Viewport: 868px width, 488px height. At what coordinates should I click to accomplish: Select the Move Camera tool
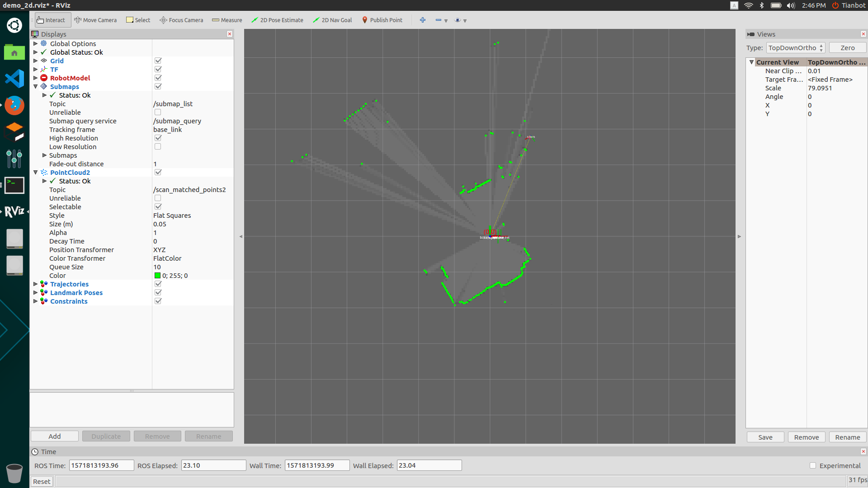click(x=95, y=20)
